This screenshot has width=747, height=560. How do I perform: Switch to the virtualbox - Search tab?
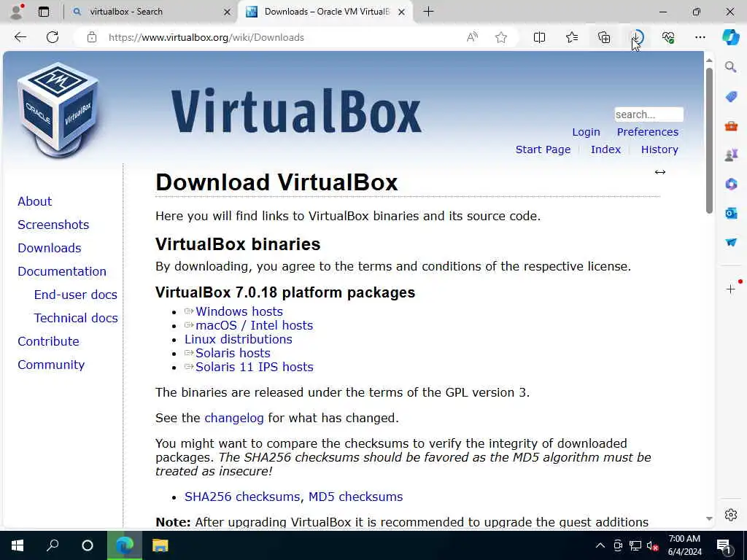[150, 12]
